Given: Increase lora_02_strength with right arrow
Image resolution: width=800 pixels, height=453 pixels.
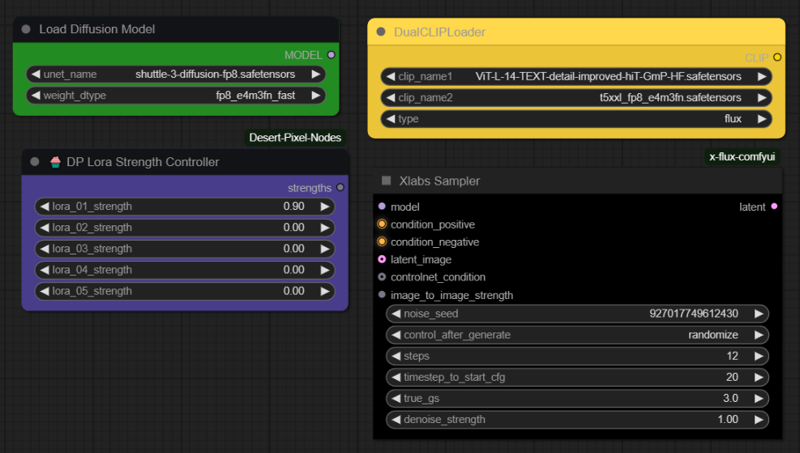Looking at the screenshot, I should point(325,228).
